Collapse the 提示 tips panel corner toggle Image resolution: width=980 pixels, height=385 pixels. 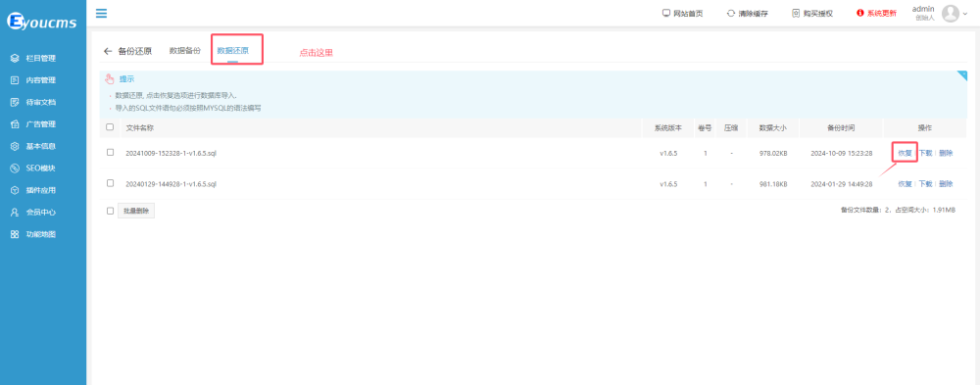coord(962,75)
